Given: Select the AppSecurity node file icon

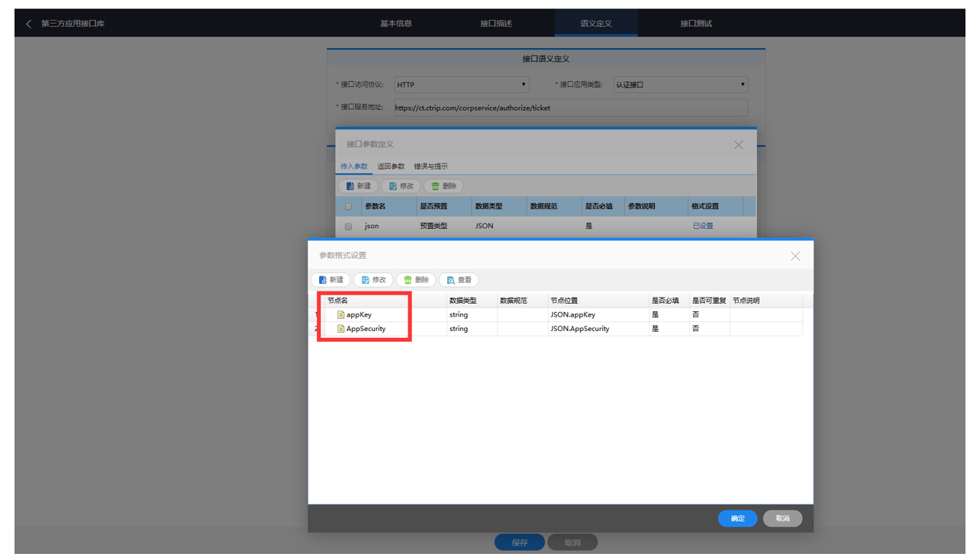Looking at the screenshot, I should 341,329.
